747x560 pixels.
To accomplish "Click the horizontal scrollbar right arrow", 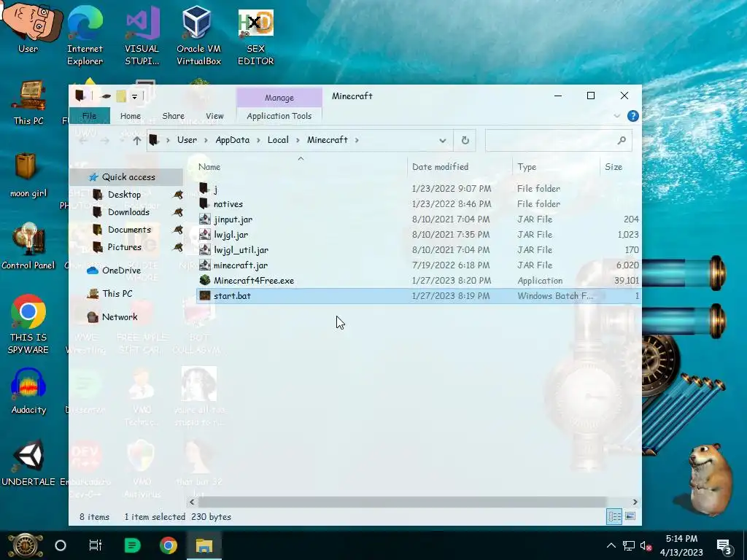I will coord(635,502).
